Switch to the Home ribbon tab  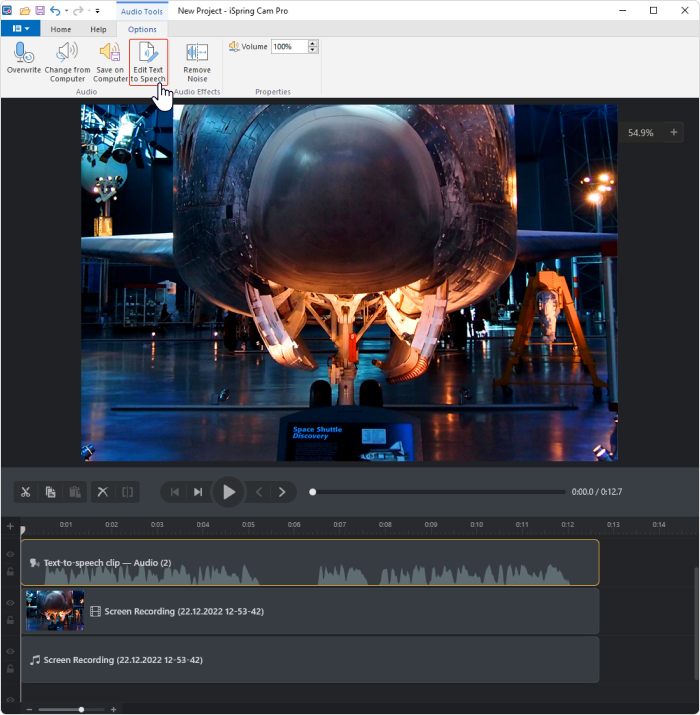(61, 29)
